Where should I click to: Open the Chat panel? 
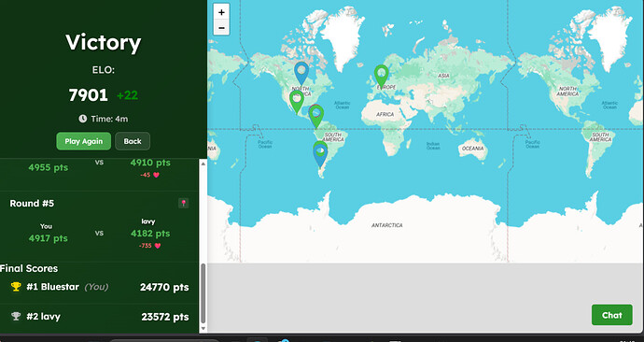point(611,315)
